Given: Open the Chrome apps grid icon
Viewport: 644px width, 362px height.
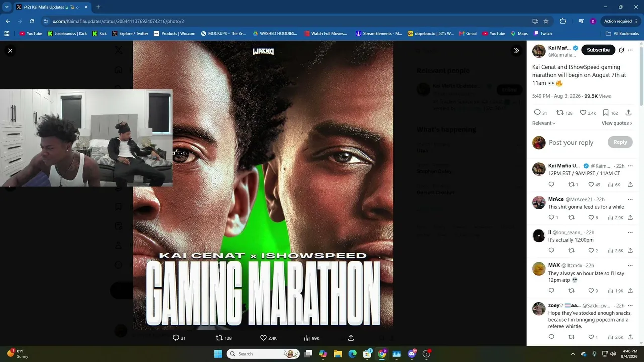Looking at the screenshot, I should coord(7,34).
